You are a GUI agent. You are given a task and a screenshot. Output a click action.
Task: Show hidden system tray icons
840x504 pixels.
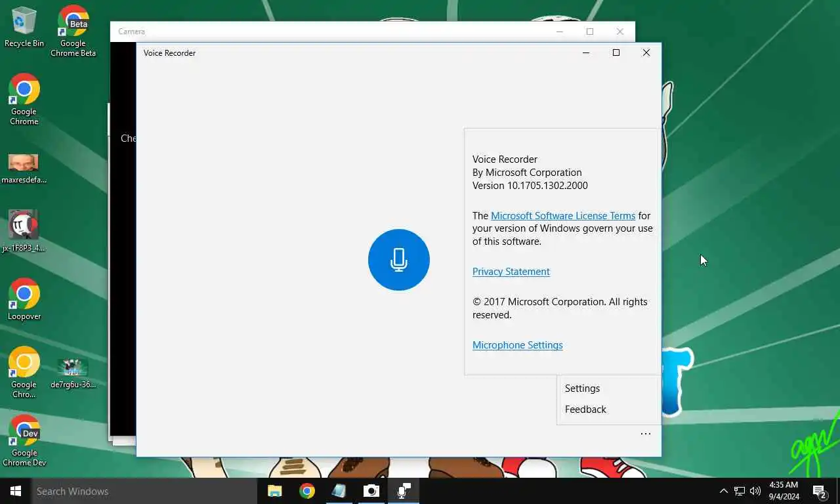tap(723, 491)
